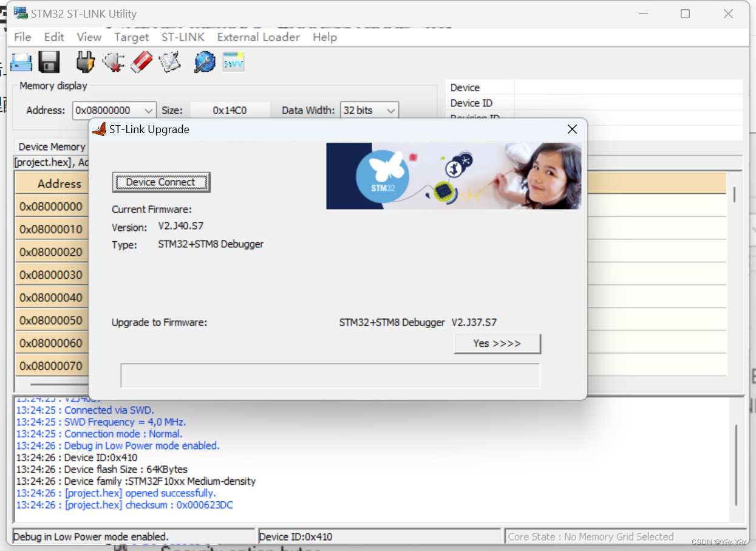The image size is (756, 551).
Task: Click the Device Connect button
Action: point(161,182)
